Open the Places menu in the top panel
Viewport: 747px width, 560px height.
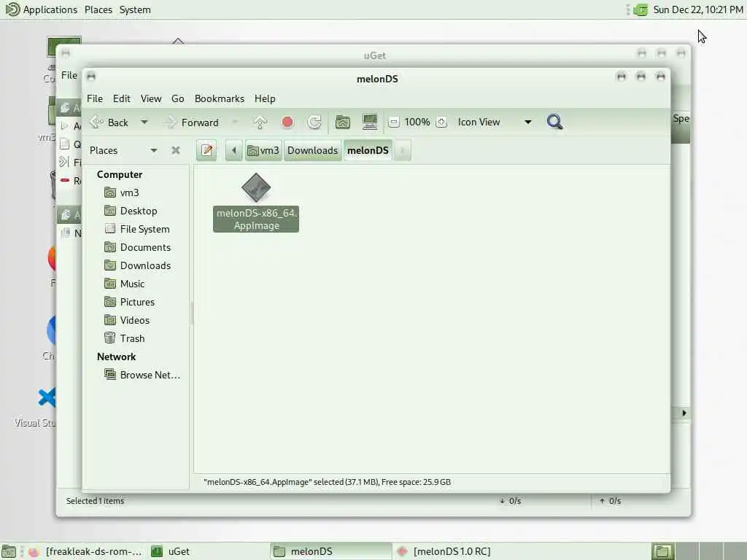click(98, 9)
